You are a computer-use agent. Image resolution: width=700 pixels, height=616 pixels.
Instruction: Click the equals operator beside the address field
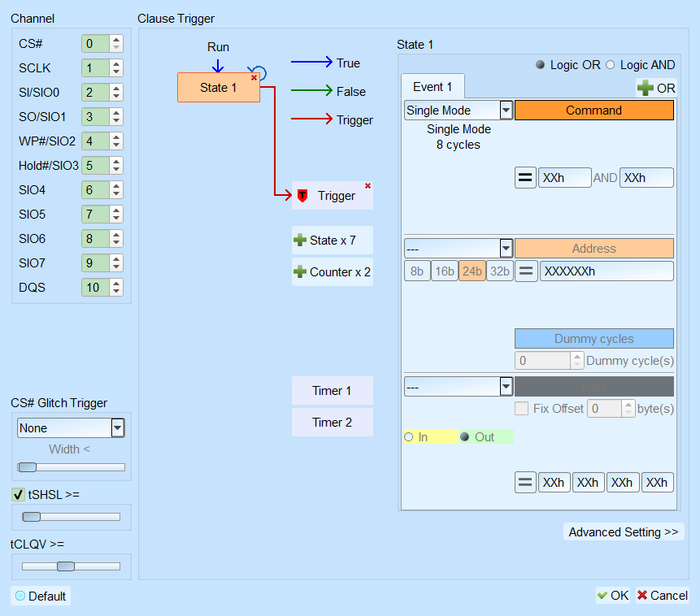526,271
